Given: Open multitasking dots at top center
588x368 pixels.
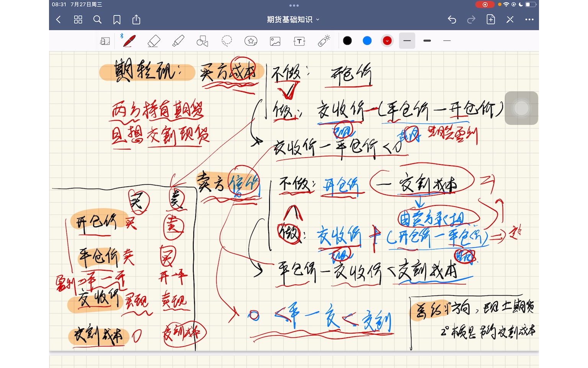Looking at the screenshot, I should [x=294, y=5].
